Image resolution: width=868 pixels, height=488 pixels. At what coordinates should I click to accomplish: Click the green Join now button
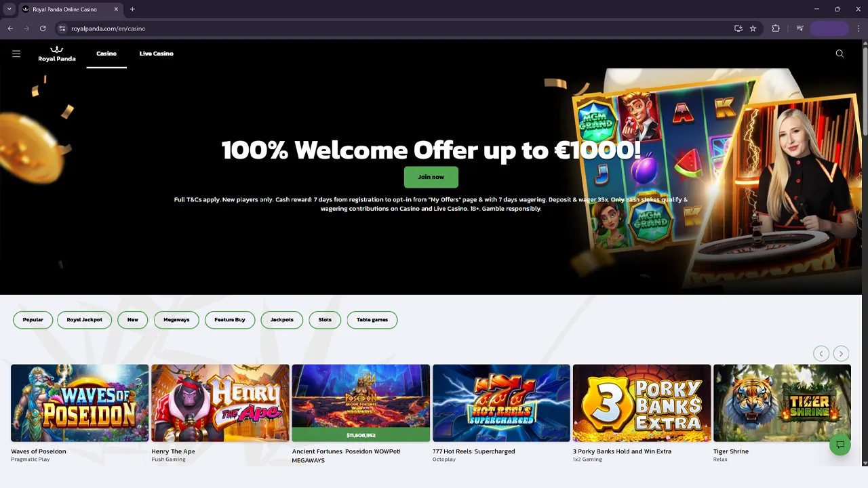click(x=431, y=177)
